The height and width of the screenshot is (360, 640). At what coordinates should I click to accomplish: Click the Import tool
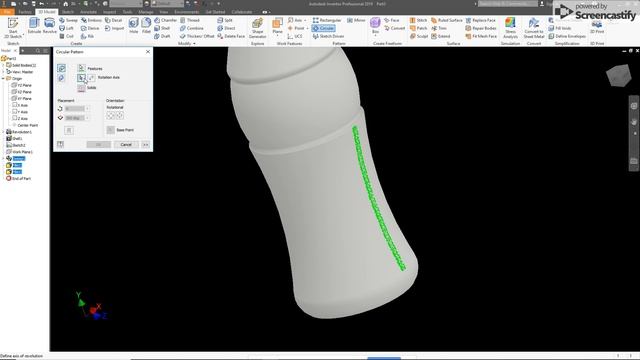(x=114, y=28)
